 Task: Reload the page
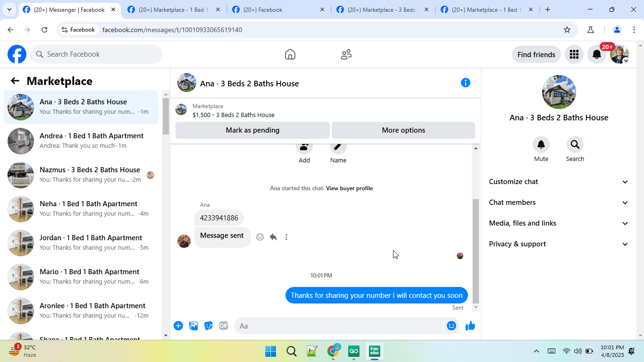(44, 30)
